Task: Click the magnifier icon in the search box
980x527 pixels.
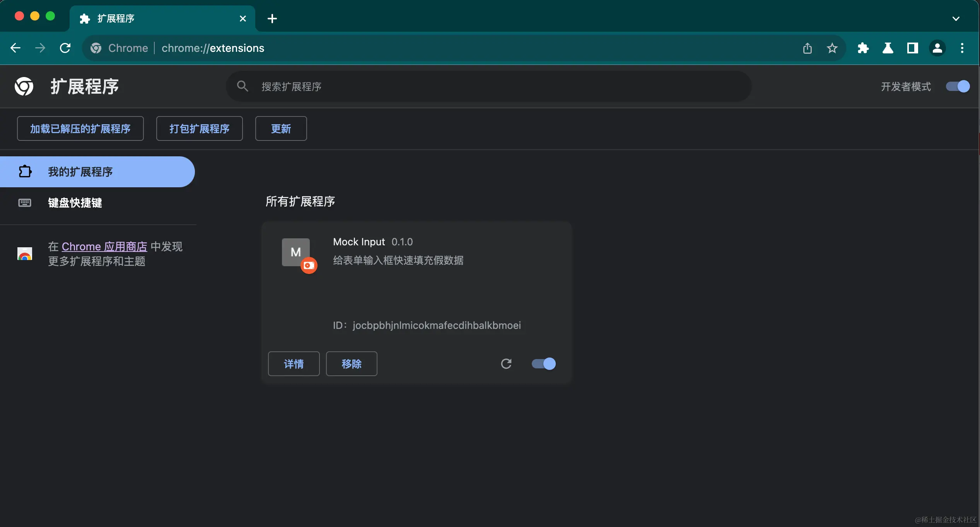Action: click(242, 86)
